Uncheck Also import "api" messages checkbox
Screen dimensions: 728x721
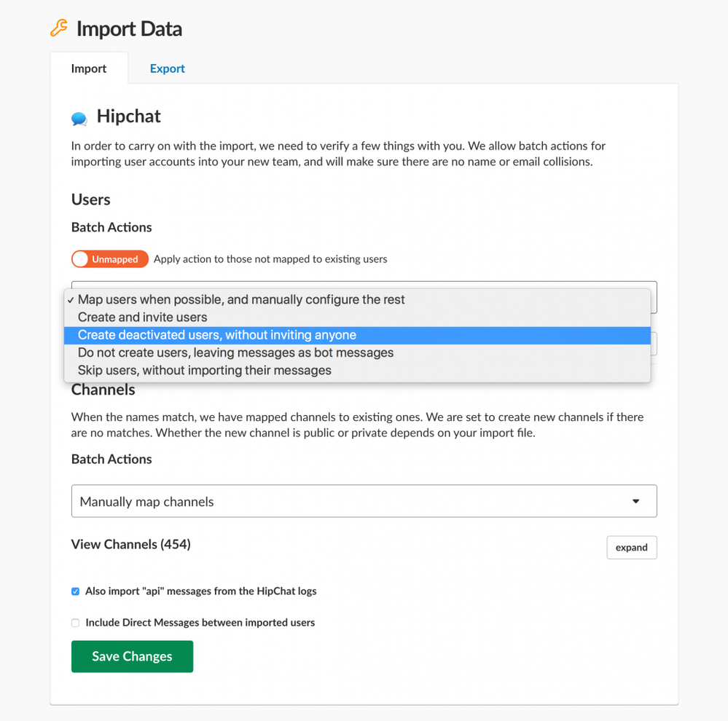(x=75, y=591)
